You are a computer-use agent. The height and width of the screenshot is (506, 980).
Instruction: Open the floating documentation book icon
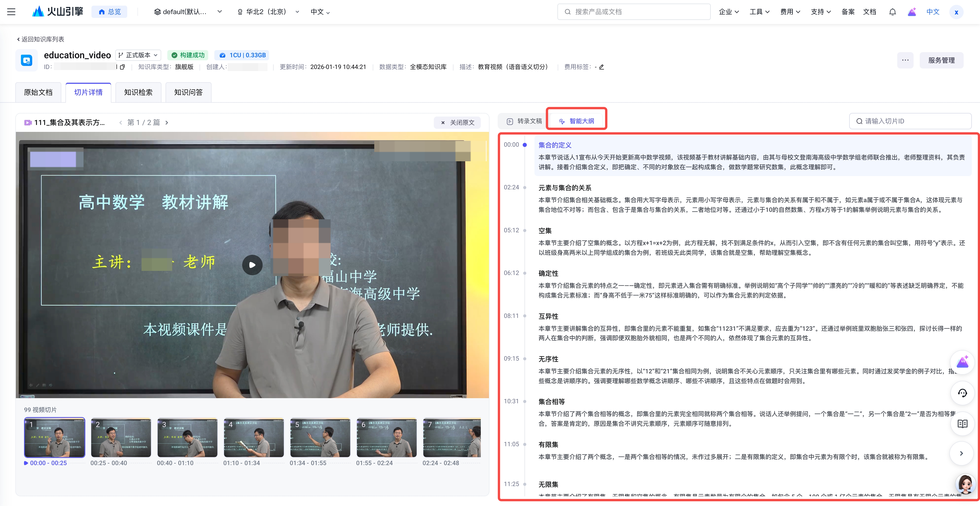point(962,423)
